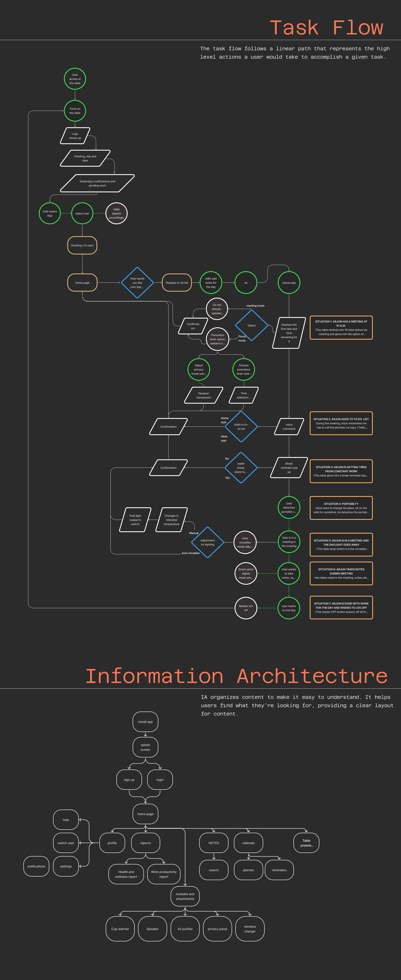
Task: Select the 'Turns on the table' node
Action: (x=75, y=111)
